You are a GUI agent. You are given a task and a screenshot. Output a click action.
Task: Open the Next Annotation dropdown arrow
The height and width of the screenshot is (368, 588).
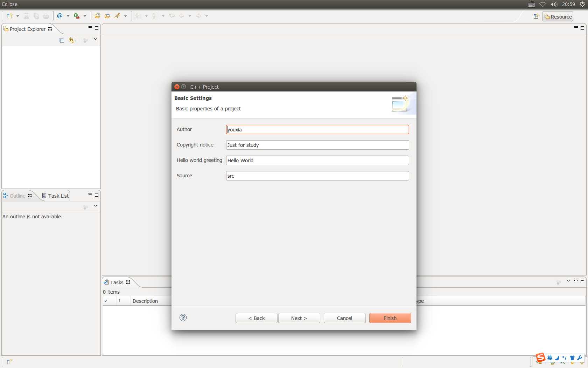[146, 16]
